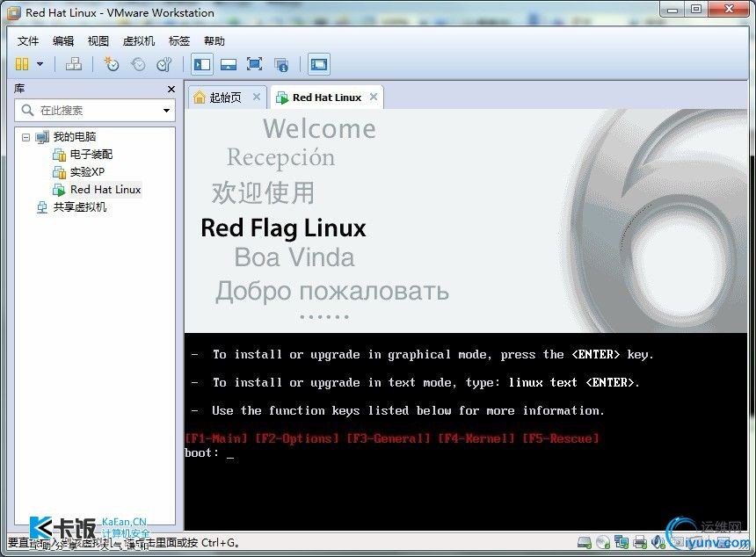Take a snapshot of the virtual machine
The width and height of the screenshot is (756, 557).
112,64
